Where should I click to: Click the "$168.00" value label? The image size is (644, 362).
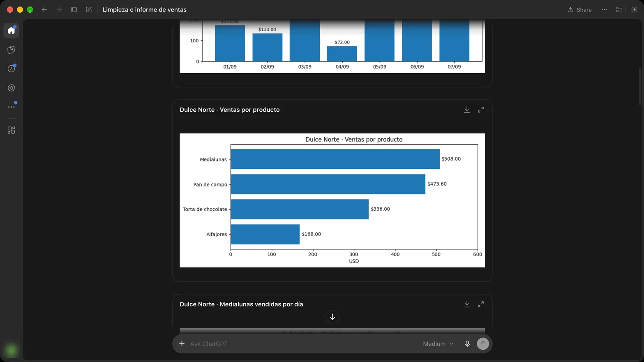(x=311, y=234)
